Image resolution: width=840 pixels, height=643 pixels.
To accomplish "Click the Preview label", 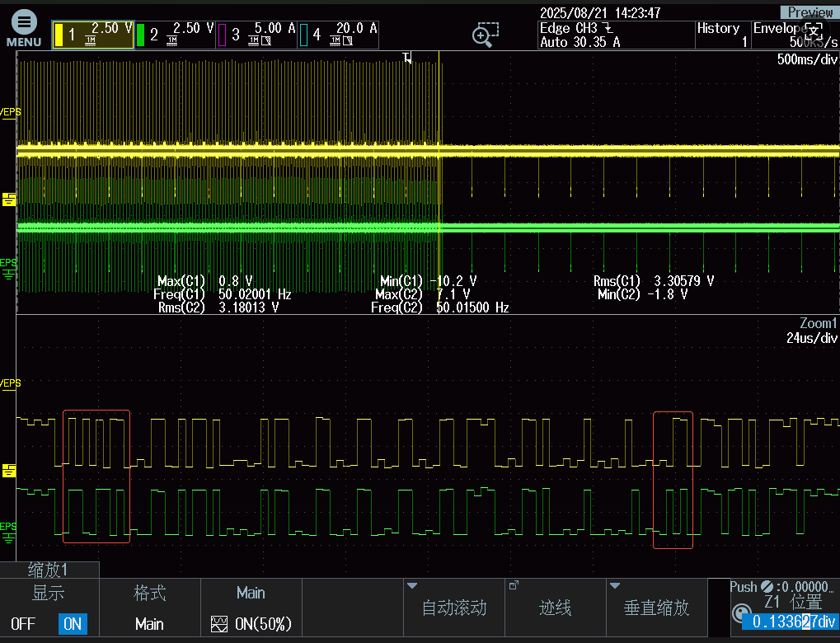I will 809,12.
